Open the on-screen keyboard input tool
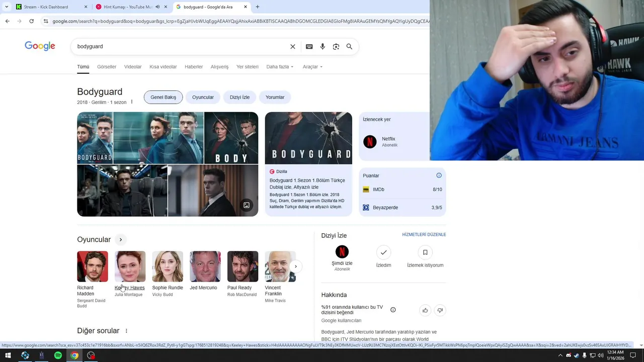 [309, 46]
